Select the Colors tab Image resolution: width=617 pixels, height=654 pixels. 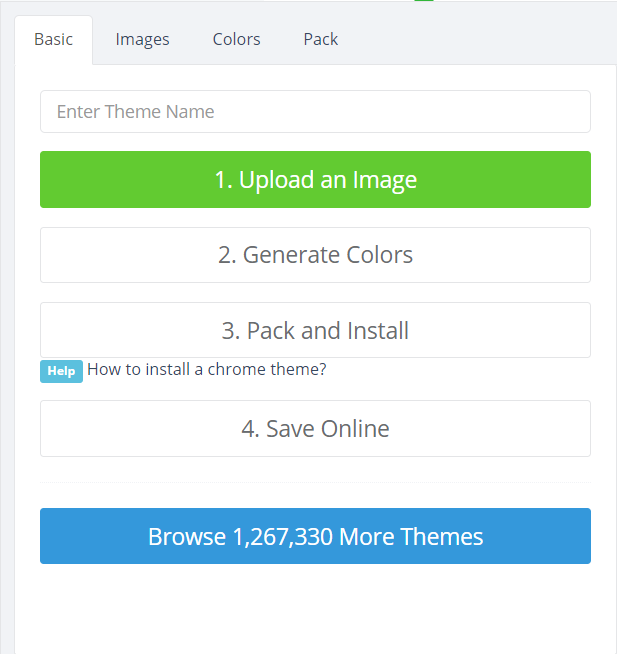click(236, 40)
